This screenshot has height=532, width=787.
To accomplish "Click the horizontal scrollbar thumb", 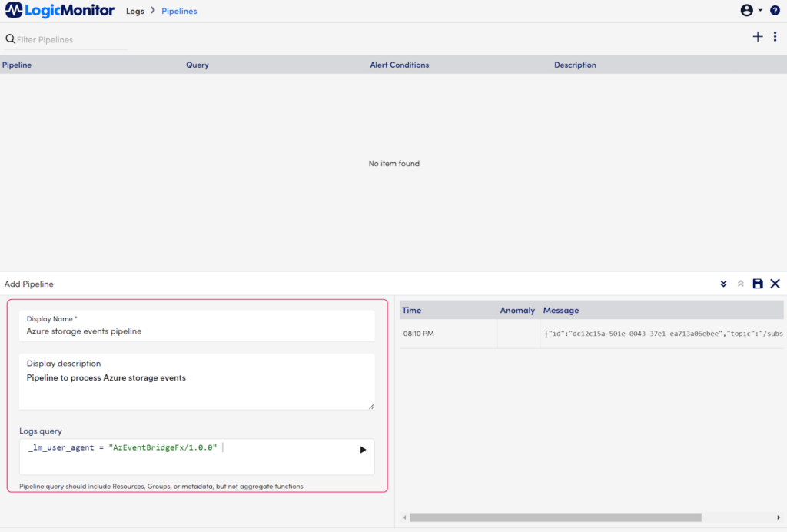I will coord(555,517).
